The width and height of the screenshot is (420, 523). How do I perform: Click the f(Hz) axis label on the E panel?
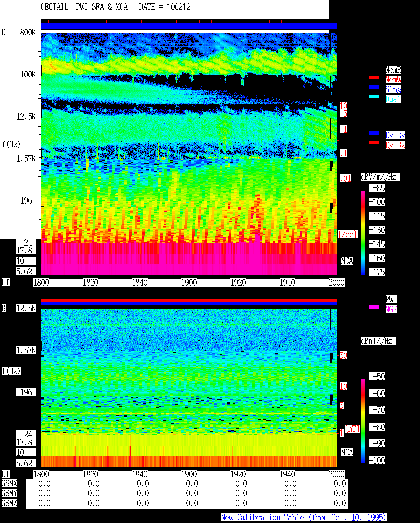(x=11, y=144)
